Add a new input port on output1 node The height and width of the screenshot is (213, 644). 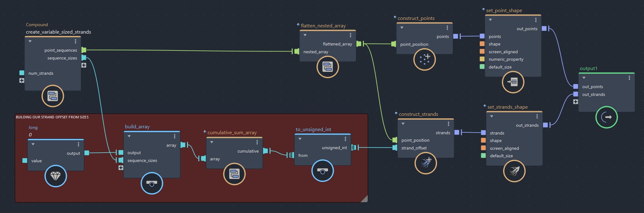click(575, 102)
